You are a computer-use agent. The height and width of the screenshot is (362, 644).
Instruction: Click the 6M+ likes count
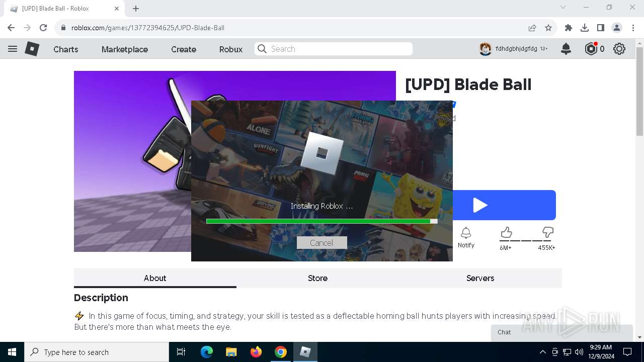pyautogui.click(x=506, y=247)
